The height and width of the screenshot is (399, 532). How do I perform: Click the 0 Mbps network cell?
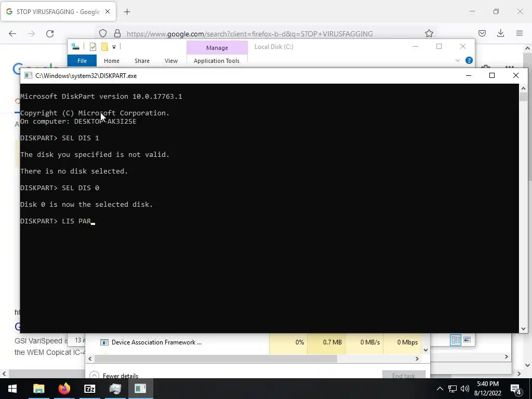pyautogui.click(x=403, y=342)
